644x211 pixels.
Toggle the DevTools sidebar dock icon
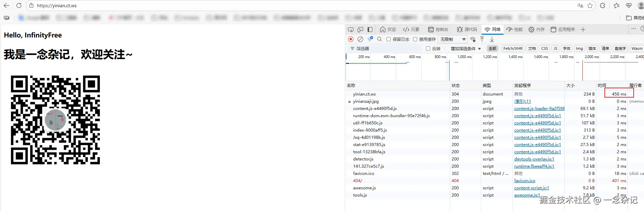point(370,30)
